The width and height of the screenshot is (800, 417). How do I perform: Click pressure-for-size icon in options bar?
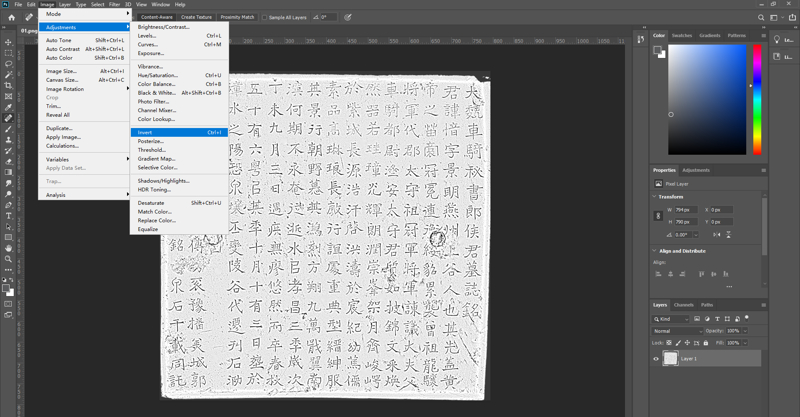347,17
